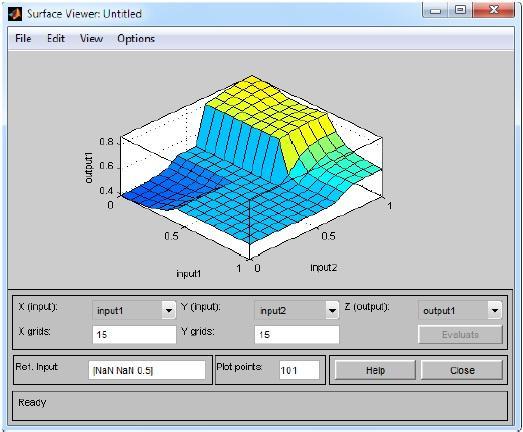Click the output1 axis label

pos(89,168)
